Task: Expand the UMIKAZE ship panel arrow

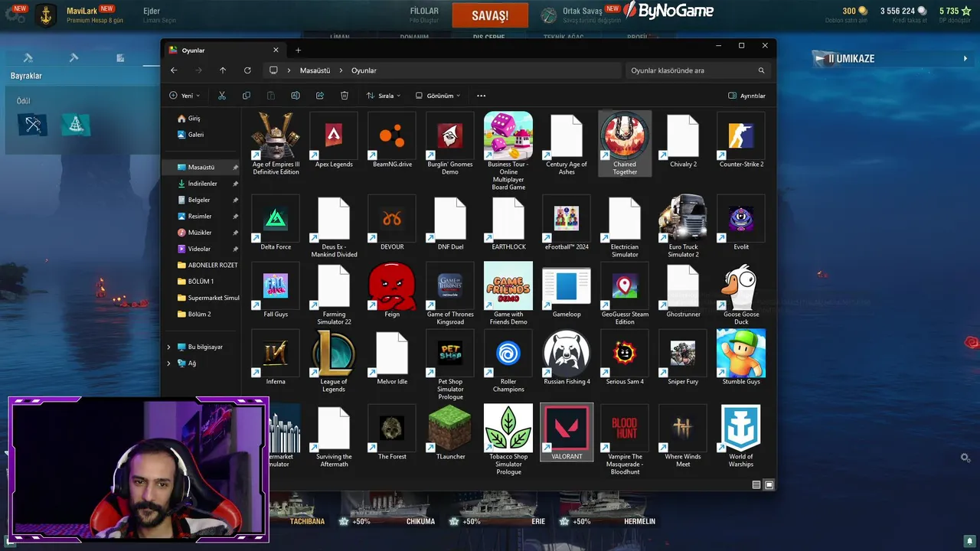Action: click(965, 58)
